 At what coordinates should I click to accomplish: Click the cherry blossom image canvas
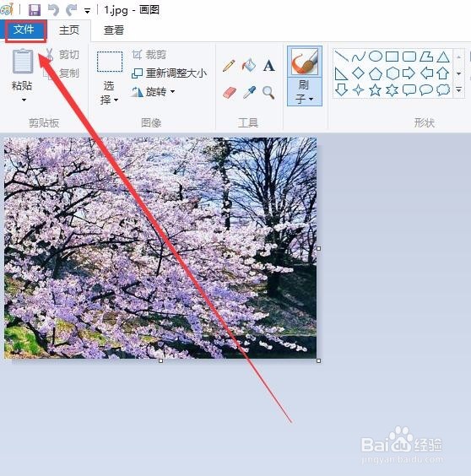tap(160, 248)
